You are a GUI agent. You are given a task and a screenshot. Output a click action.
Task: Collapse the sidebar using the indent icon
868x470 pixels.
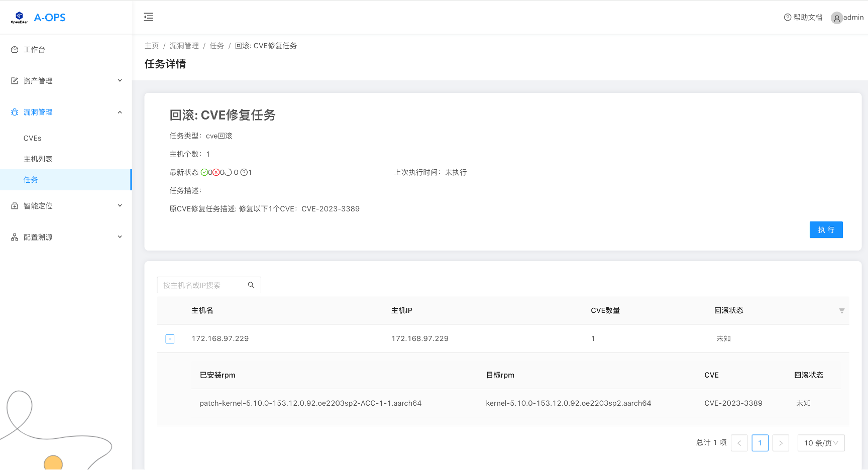149,17
